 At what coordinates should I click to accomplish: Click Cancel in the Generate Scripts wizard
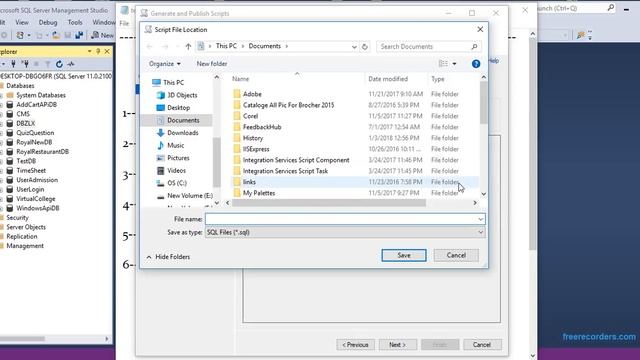click(x=482, y=344)
